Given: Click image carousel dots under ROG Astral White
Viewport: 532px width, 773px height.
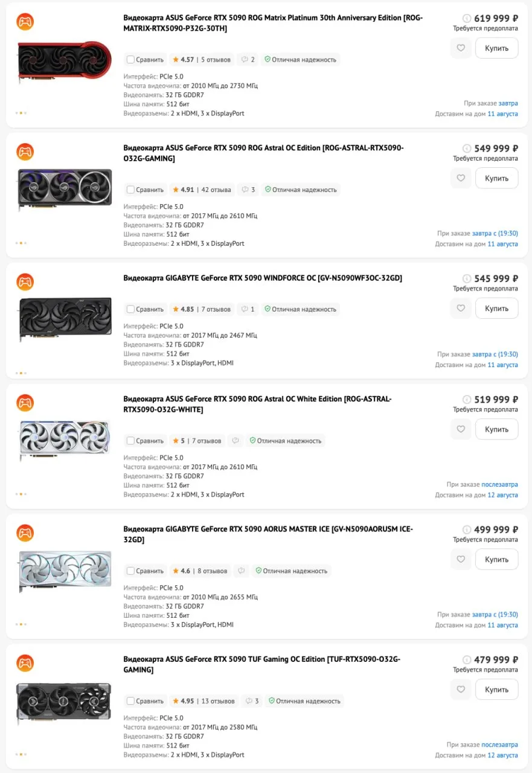Looking at the screenshot, I should pos(21,494).
